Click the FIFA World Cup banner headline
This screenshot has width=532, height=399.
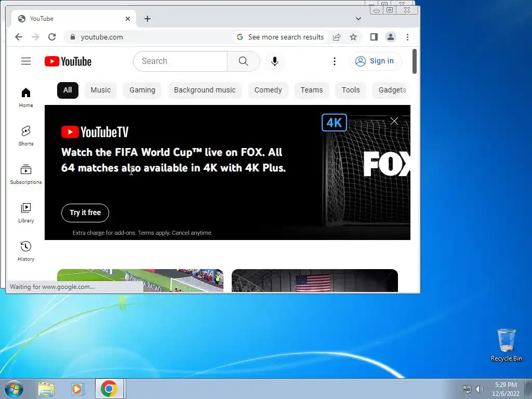tap(174, 160)
